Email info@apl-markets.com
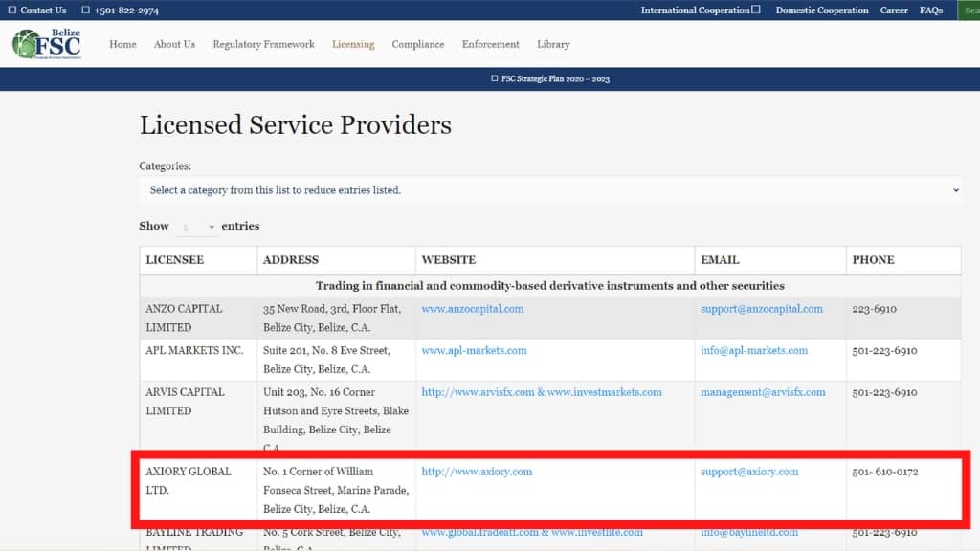980x551 pixels. [x=754, y=350]
